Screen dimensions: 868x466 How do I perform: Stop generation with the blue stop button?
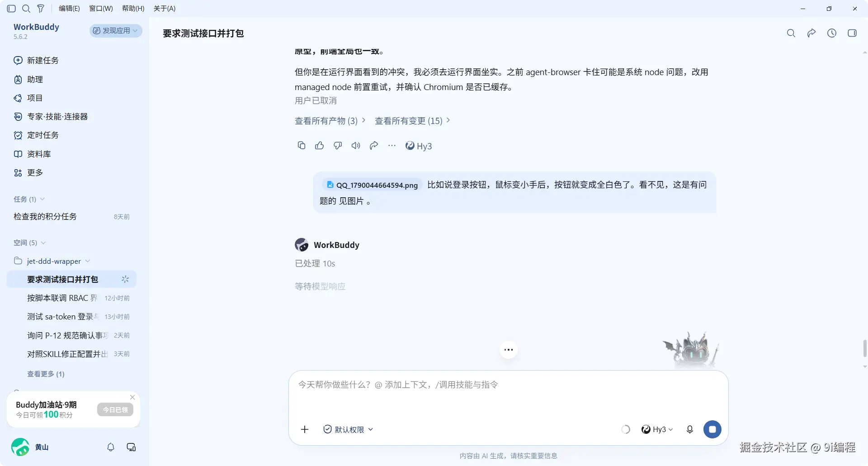click(x=712, y=429)
